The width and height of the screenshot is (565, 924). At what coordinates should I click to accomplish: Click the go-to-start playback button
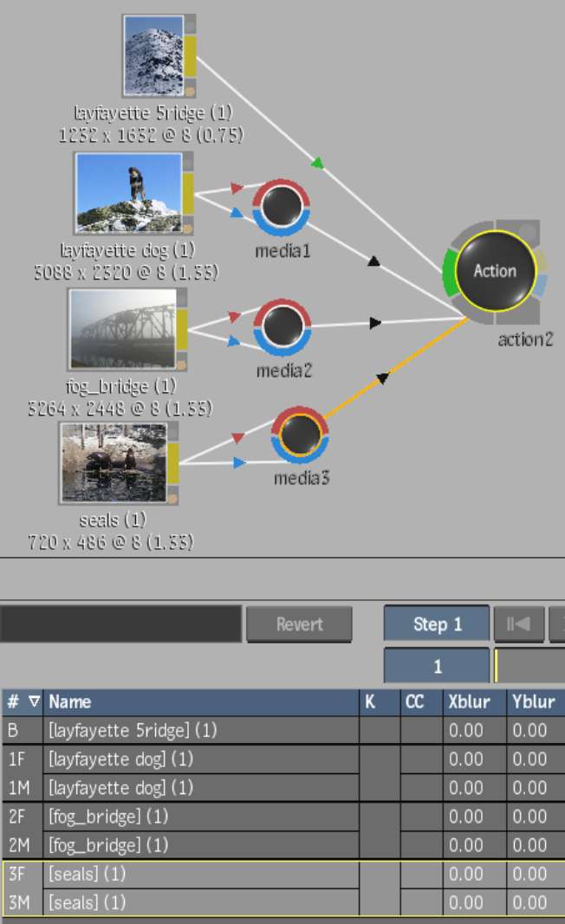point(517,624)
